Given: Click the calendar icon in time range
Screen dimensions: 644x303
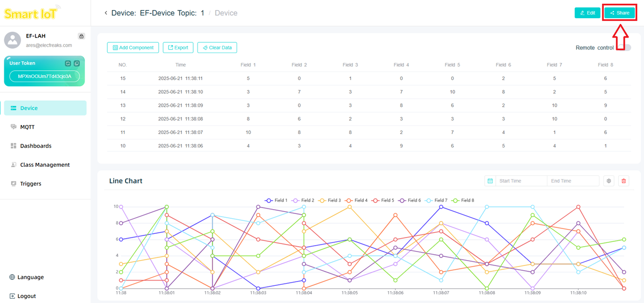Looking at the screenshot, I should 490,181.
